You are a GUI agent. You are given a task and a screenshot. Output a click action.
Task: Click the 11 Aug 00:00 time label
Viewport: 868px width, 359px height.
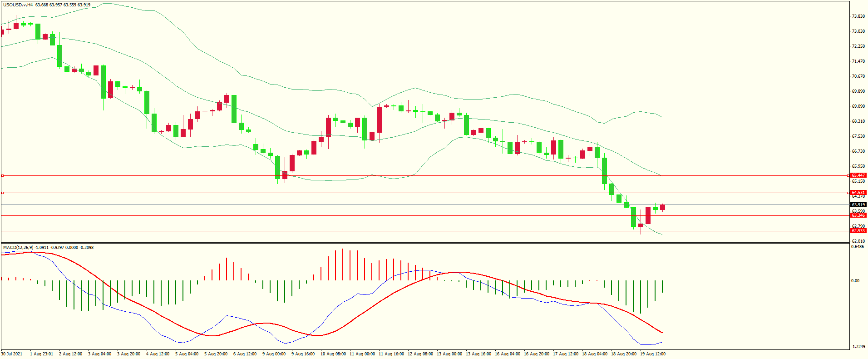(x=362, y=354)
